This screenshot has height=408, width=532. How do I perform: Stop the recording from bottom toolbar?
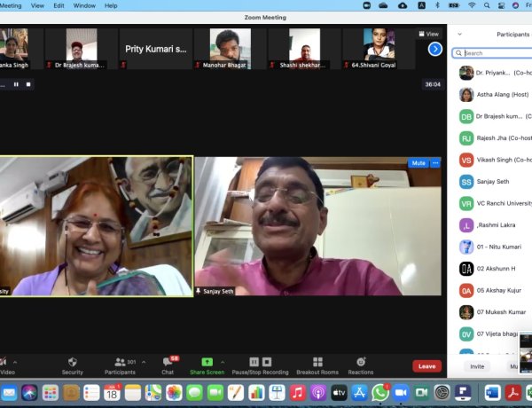[x=267, y=362]
